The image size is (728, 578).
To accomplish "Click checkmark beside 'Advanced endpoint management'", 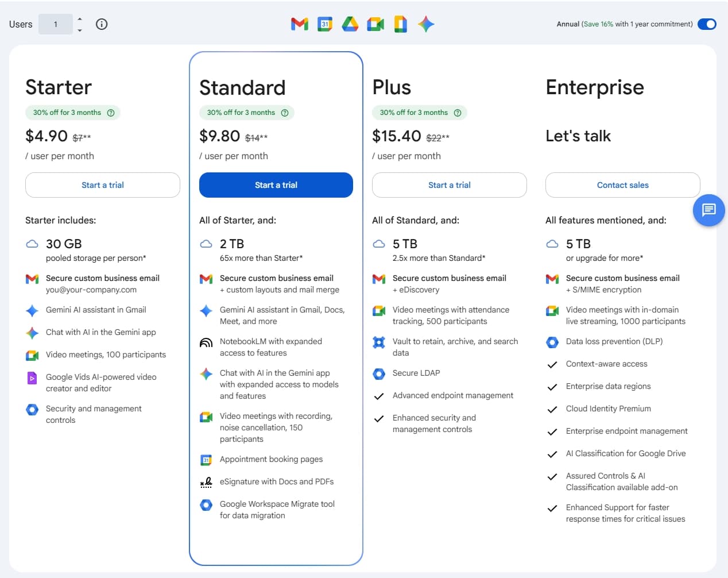I will [379, 396].
